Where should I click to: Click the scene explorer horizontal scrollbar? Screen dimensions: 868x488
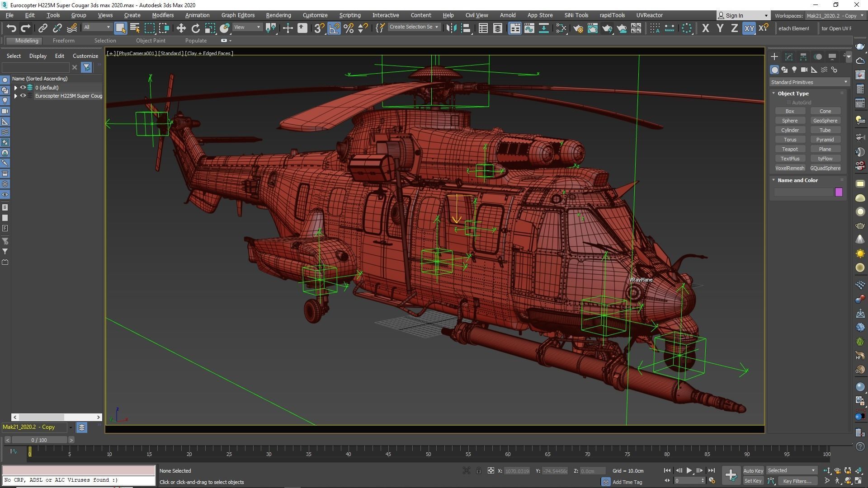[x=57, y=417]
